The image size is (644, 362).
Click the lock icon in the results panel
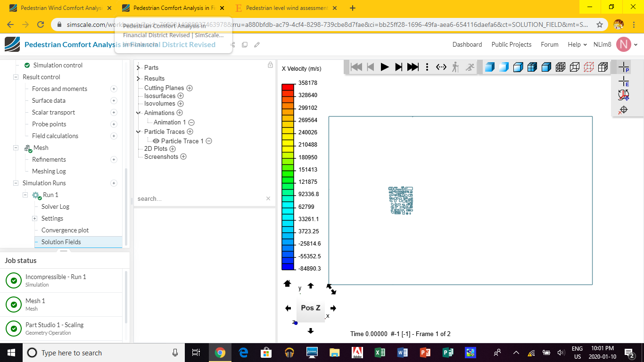pyautogui.click(x=270, y=65)
